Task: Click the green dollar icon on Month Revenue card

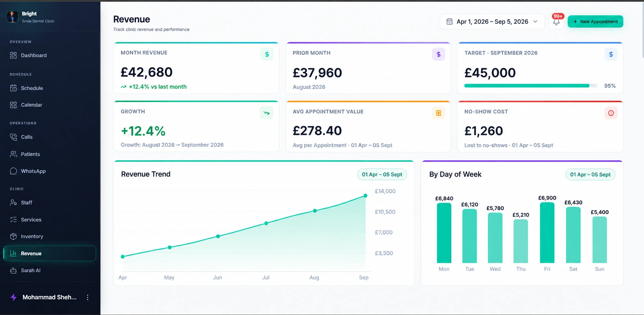Action: tap(267, 54)
